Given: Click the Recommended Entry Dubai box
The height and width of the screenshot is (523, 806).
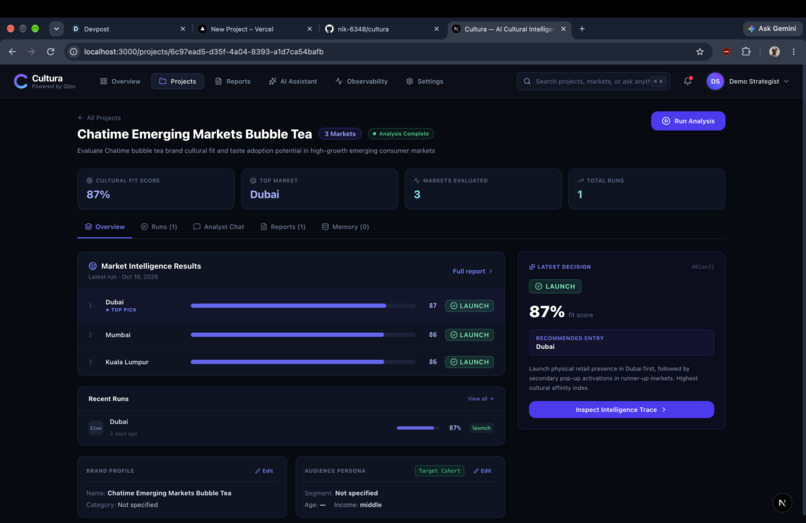Looking at the screenshot, I should coord(621,342).
